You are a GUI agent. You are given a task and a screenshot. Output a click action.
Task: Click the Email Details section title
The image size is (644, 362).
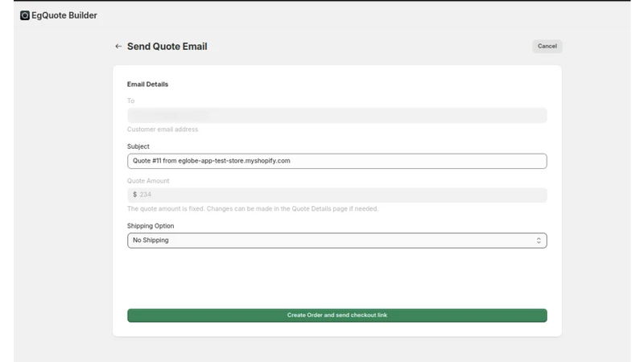(x=147, y=84)
